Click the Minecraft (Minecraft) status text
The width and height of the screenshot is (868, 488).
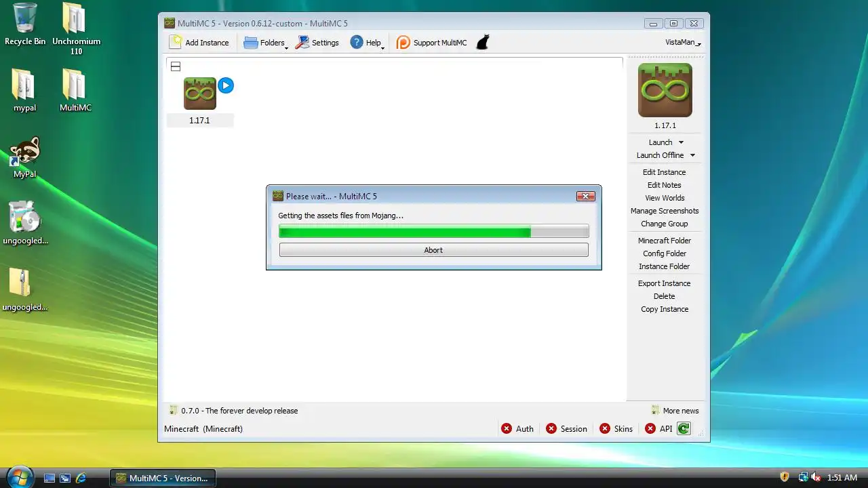tap(203, 429)
